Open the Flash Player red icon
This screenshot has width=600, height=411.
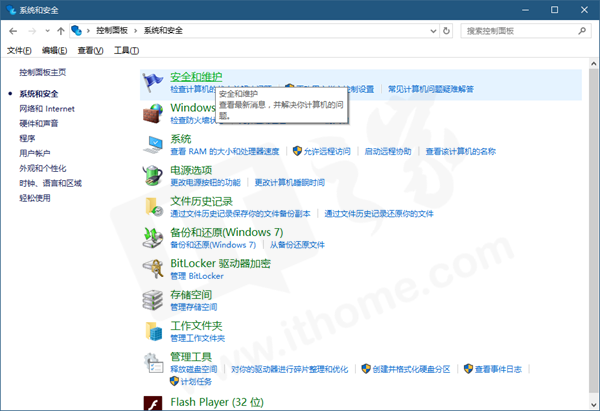tap(152, 403)
